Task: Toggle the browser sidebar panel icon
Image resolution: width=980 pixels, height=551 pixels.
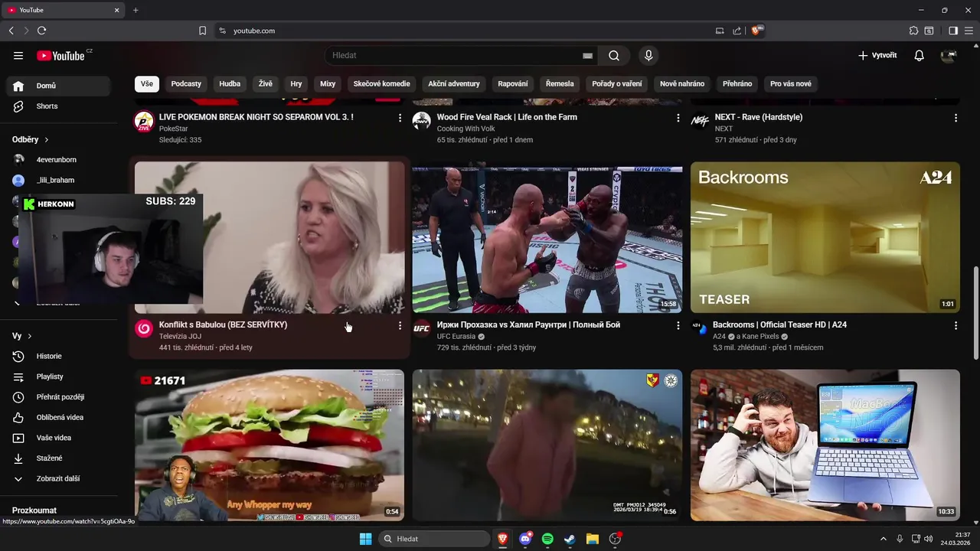Action: pyautogui.click(x=953, y=31)
